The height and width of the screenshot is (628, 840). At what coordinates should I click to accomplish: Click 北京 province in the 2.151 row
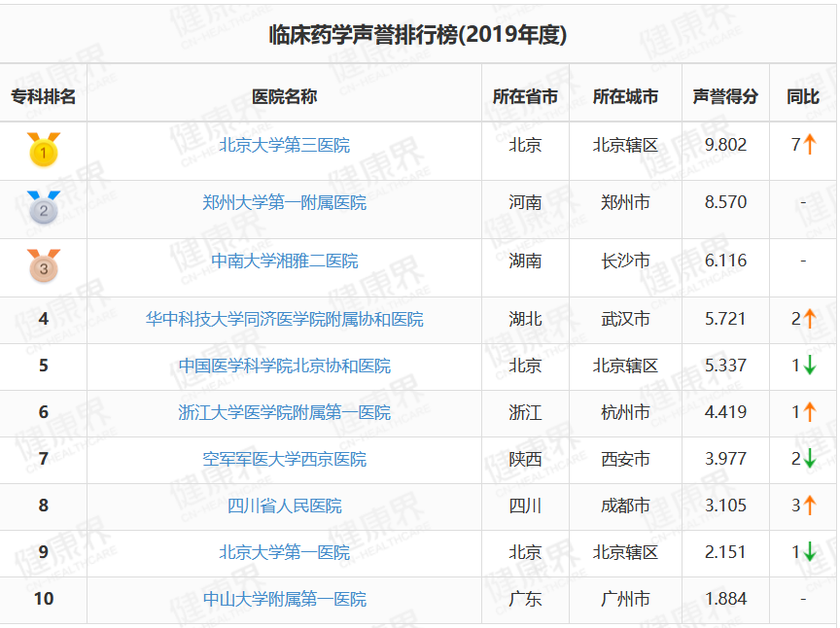click(525, 552)
